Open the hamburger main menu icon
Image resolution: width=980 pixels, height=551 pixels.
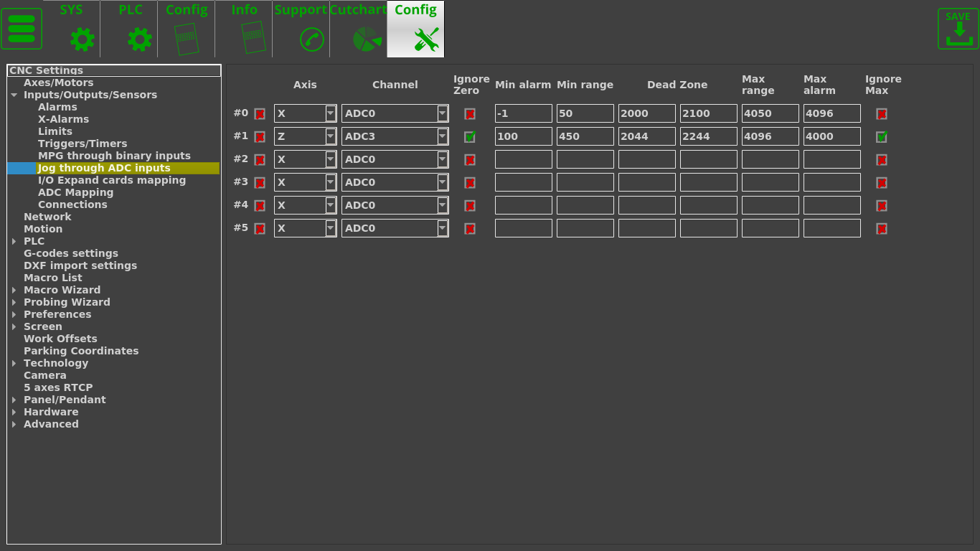(22, 29)
